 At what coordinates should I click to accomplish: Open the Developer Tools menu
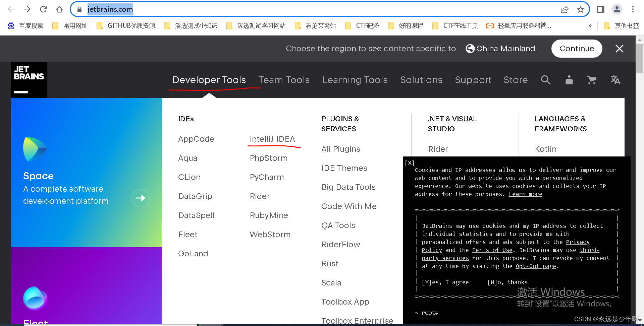pyautogui.click(x=209, y=80)
